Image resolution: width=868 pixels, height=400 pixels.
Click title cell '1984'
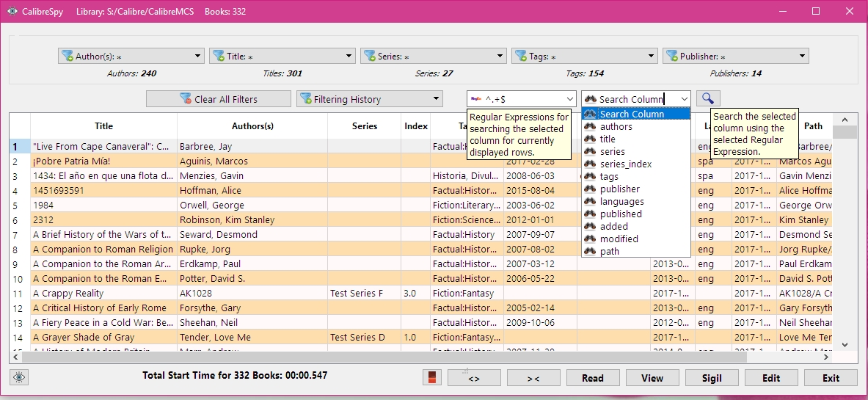pos(103,205)
